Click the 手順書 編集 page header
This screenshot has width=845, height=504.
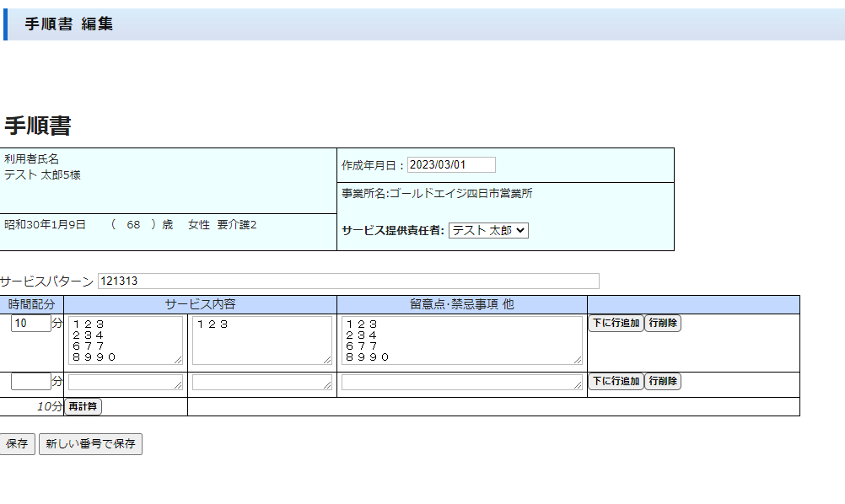(x=68, y=24)
